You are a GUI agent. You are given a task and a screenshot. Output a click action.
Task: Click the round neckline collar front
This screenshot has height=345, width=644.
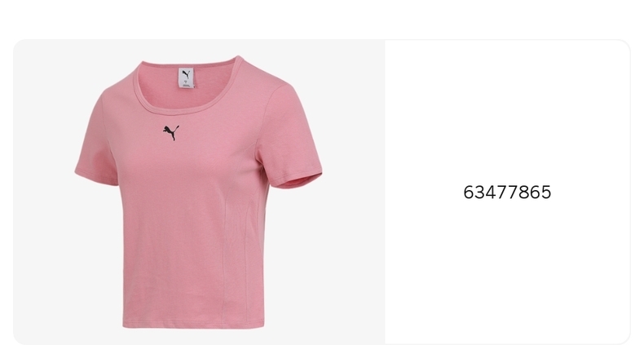[x=185, y=108]
